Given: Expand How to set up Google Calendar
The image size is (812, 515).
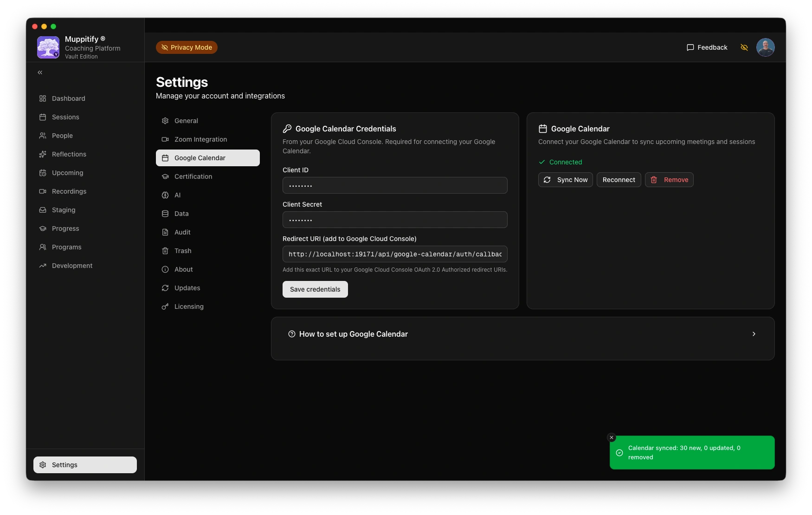Looking at the screenshot, I should (353, 334).
